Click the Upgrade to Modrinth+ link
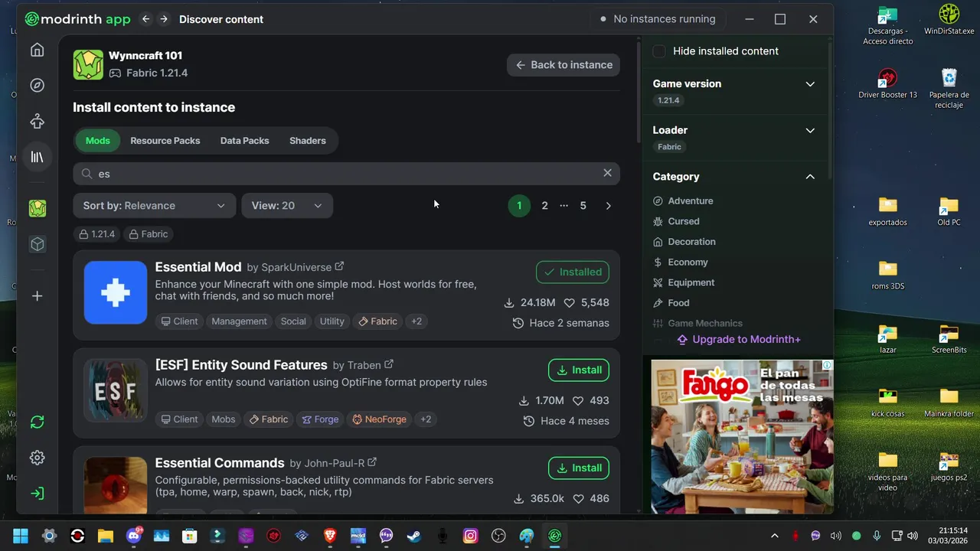This screenshot has width=980, height=551. [739, 340]
